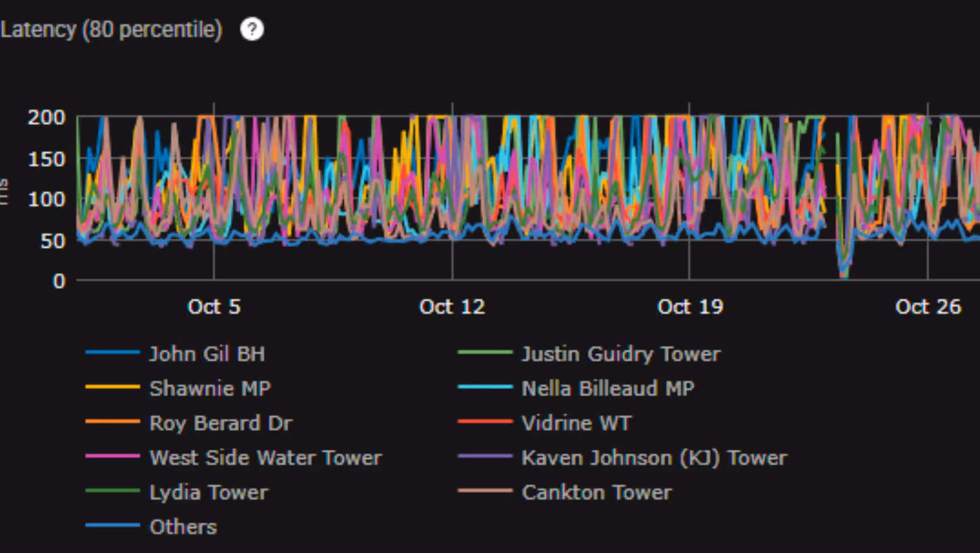Click the Oct 5 axis label
This screenshot has width=980, height=553.
pos(214,307)
